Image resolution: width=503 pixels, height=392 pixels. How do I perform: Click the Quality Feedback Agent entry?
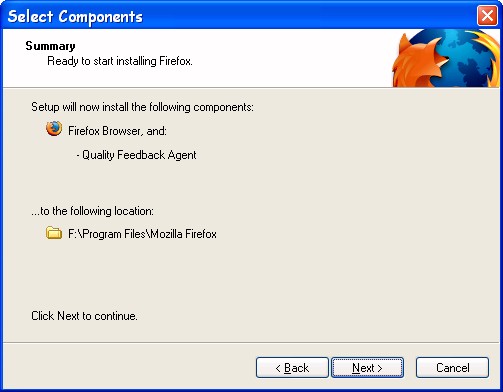point(136,155)
